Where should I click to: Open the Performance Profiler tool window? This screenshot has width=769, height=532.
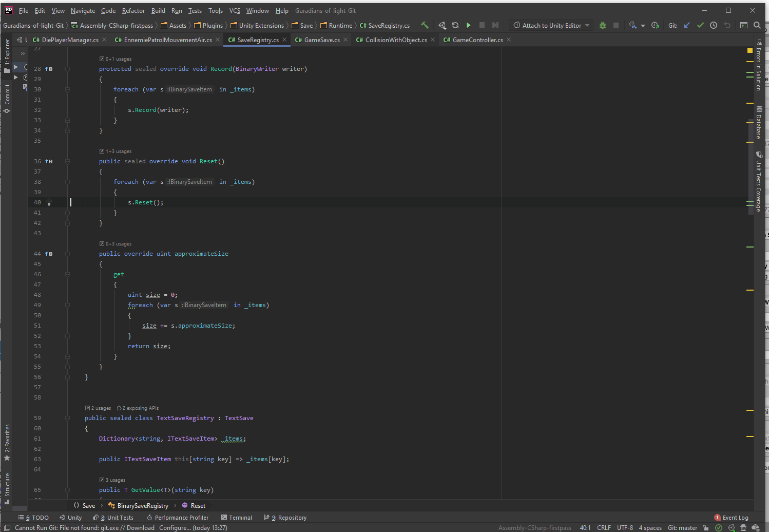[x=178, y=518]
